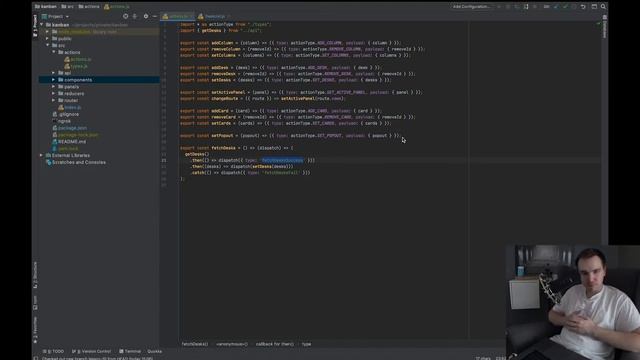Select package-lock.json in the project tree
This screenshot has width=640, height=360.
pyautogui.click(x=78, y=135)
